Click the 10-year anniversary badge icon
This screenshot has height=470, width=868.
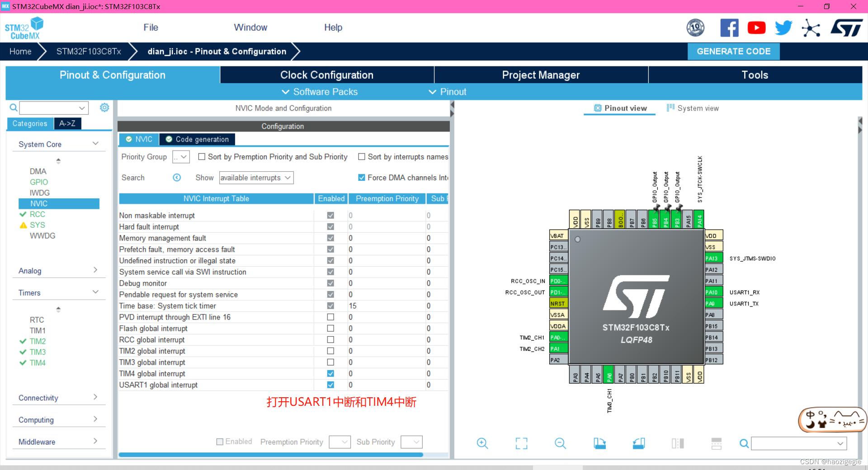coord(695,28)
